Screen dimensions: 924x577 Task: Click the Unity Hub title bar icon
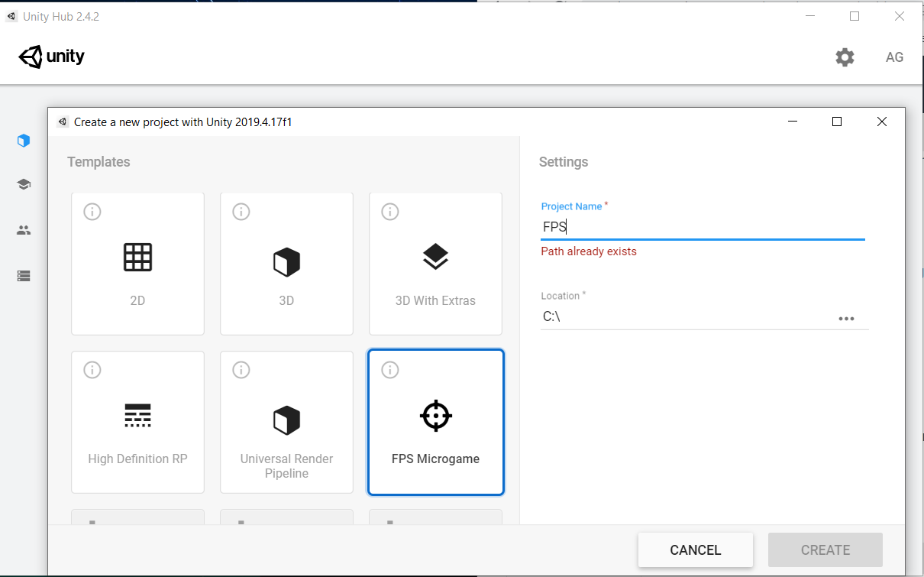click(x=11, y=16)
